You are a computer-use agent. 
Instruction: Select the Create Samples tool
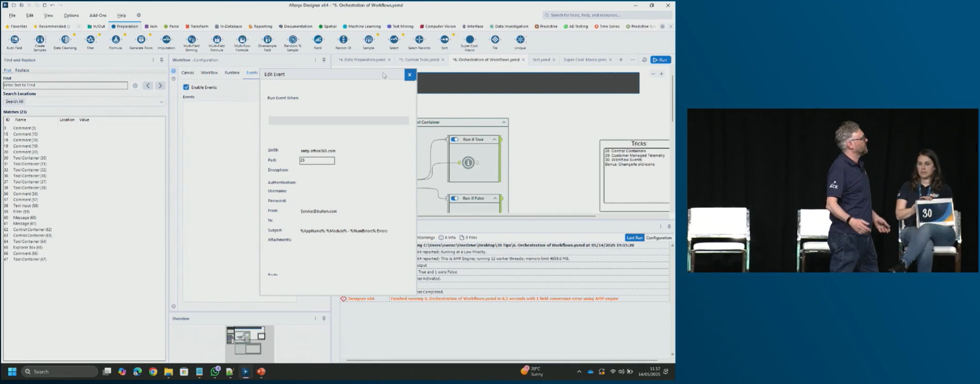[x=40, y=43]
